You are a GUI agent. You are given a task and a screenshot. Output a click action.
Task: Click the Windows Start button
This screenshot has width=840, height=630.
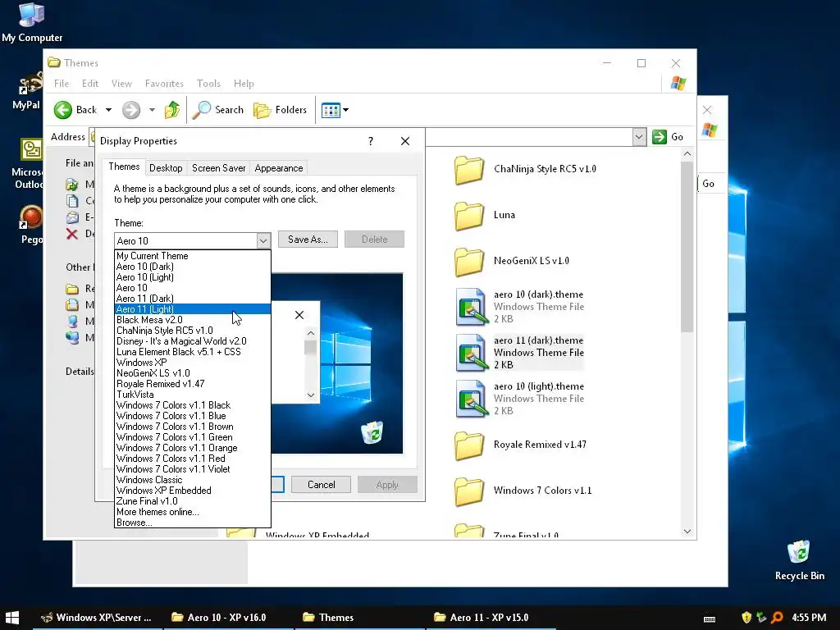coord(11,618)
